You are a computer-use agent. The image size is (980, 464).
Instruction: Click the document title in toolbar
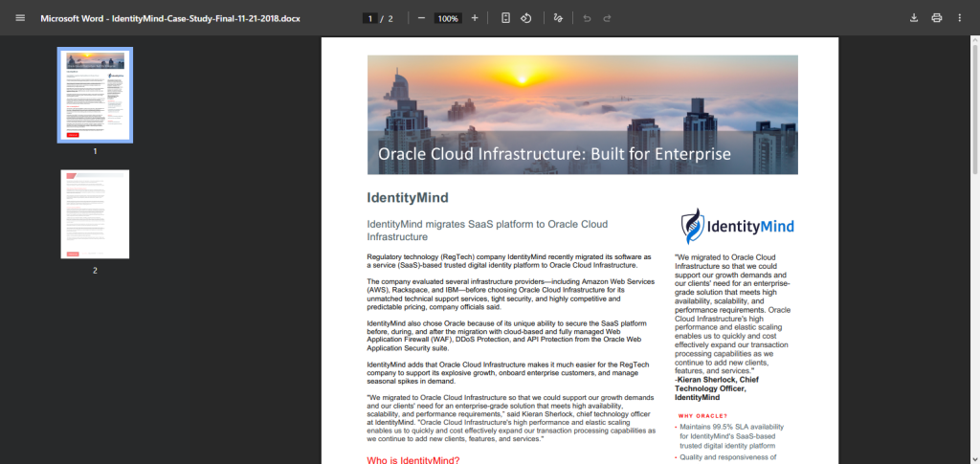click(170, 19)
